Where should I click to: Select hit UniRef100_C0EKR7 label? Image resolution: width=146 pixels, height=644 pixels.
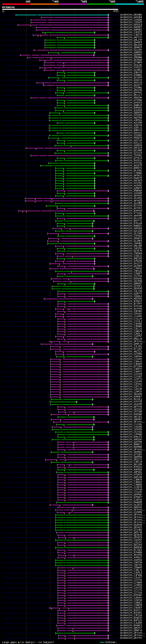coord(131,608)
